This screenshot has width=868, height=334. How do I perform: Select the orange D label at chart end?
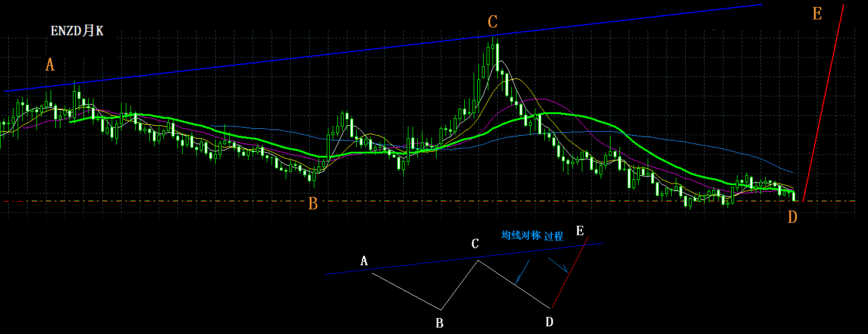793,218
